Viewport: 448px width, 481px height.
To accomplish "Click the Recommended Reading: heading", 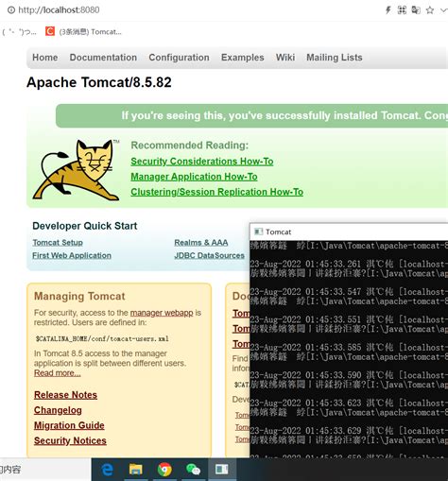I will point(190,146).
